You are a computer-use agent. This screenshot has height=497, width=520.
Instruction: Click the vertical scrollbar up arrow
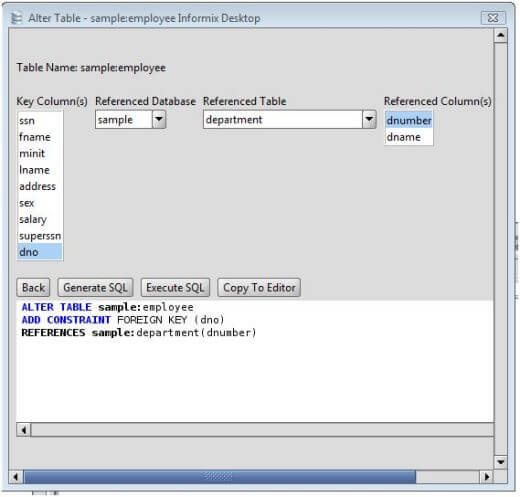tap(501, 35)
